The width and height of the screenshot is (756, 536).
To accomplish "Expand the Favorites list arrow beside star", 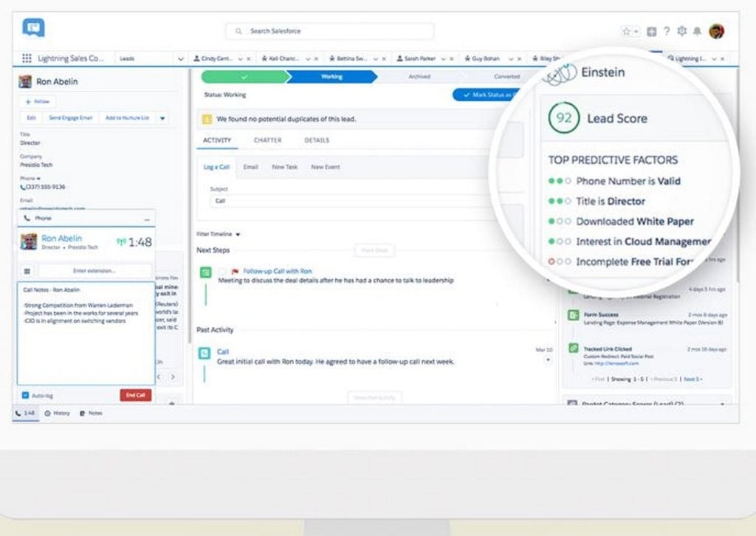I will 636,32.
